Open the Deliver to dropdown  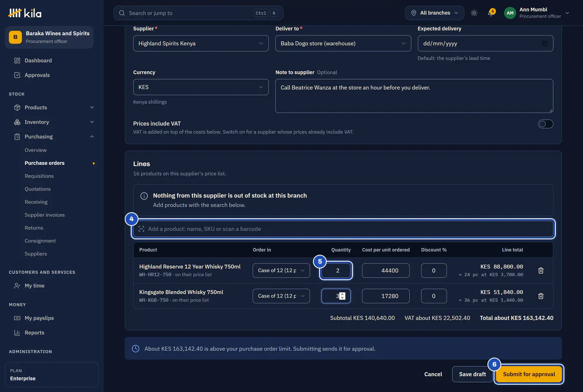[343, 43]
